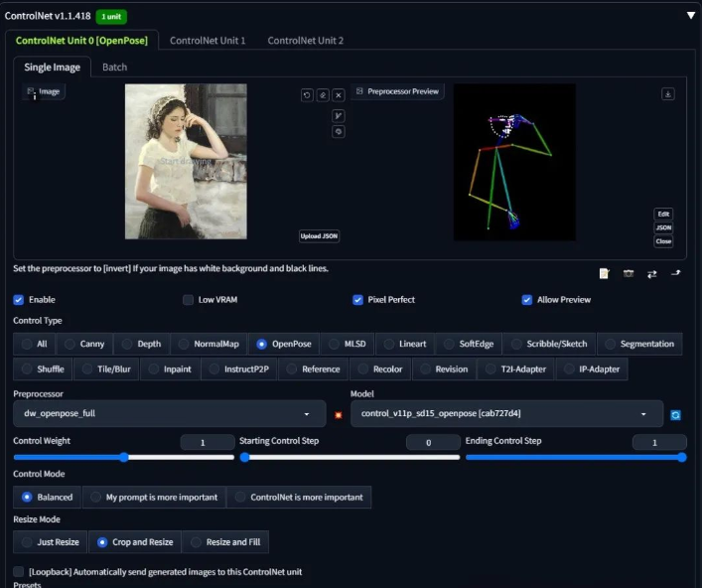Click the Starting Control Step slider track
Screen dimensions: 702x588
coord(351,457)
